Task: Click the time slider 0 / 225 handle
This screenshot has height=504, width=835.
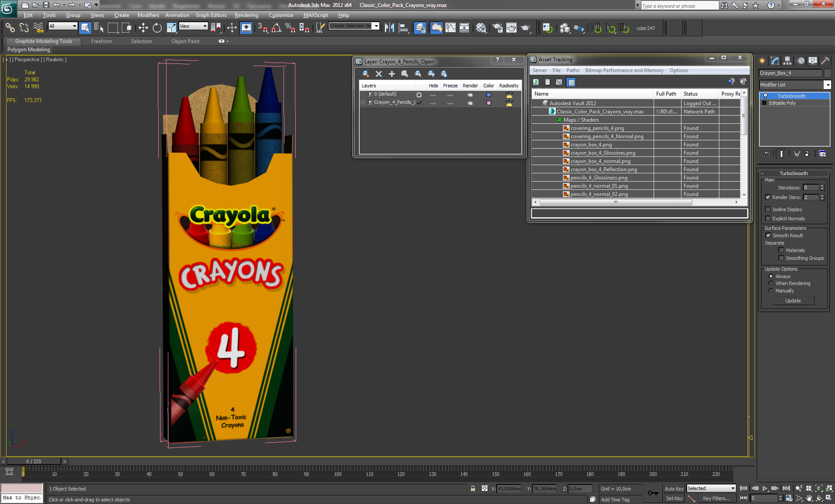Action: (x=34, y=461)
